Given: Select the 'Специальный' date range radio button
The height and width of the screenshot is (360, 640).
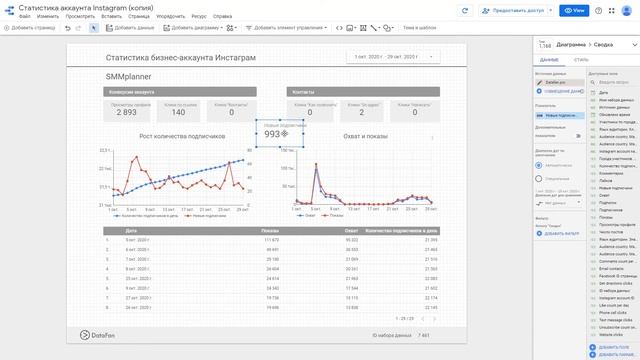Looking at the screenshot, I should pyautogui.click(x=539, y=179).
